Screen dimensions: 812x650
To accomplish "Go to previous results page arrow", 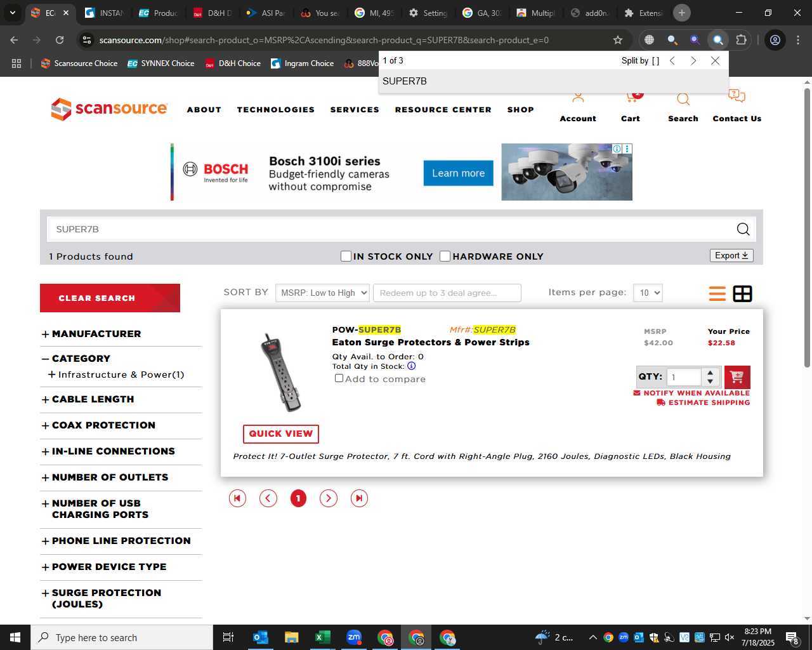I will click(x=268, y=498).
